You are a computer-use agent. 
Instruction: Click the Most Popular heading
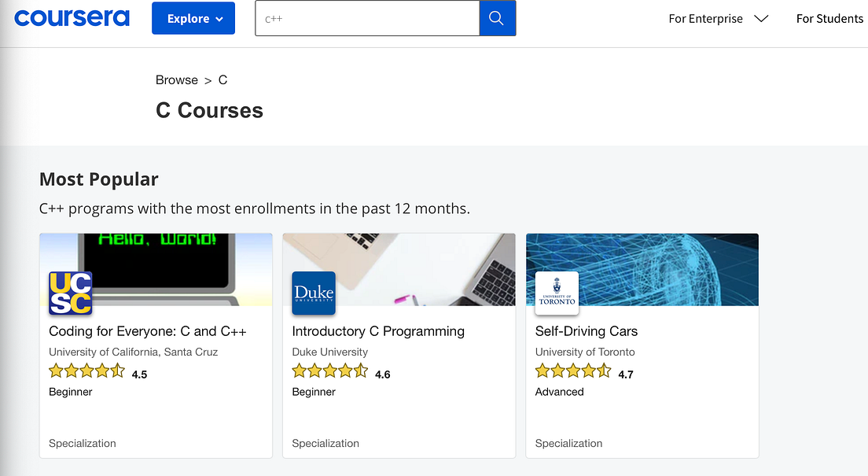click(x=98, y=179)
